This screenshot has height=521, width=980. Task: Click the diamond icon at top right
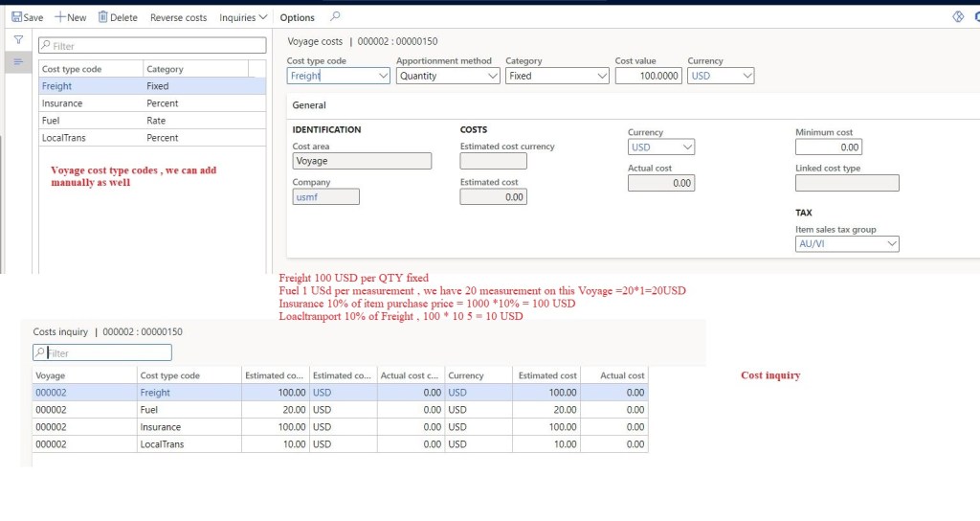coord(957,17)
